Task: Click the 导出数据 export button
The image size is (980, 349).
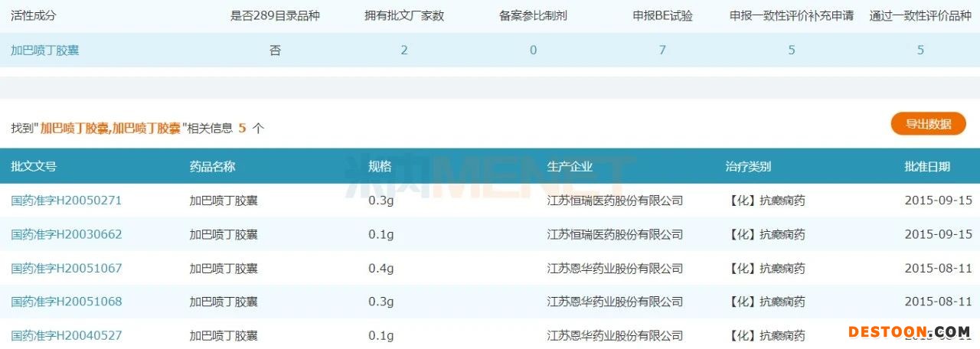Action: pyautogui.click(x=928, y=124)
